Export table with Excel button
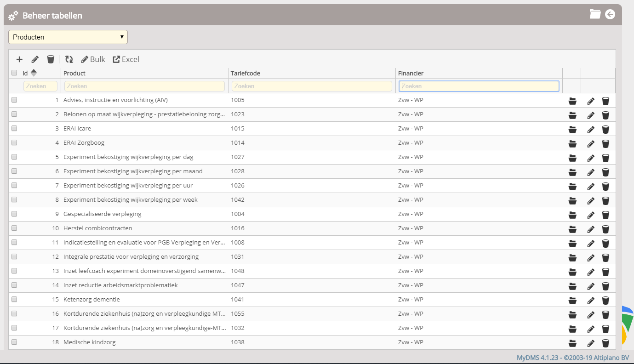Image resolution: width=634 pixels, height=364 pixels. pyautogui.click(x=126, y=59)
